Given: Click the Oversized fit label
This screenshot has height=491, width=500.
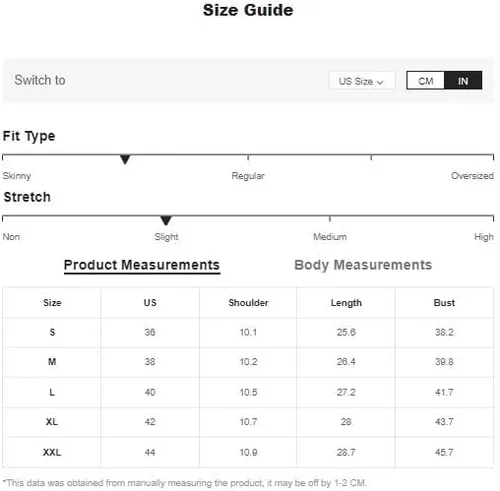Looking at the screenshot, I should point(472,176).
